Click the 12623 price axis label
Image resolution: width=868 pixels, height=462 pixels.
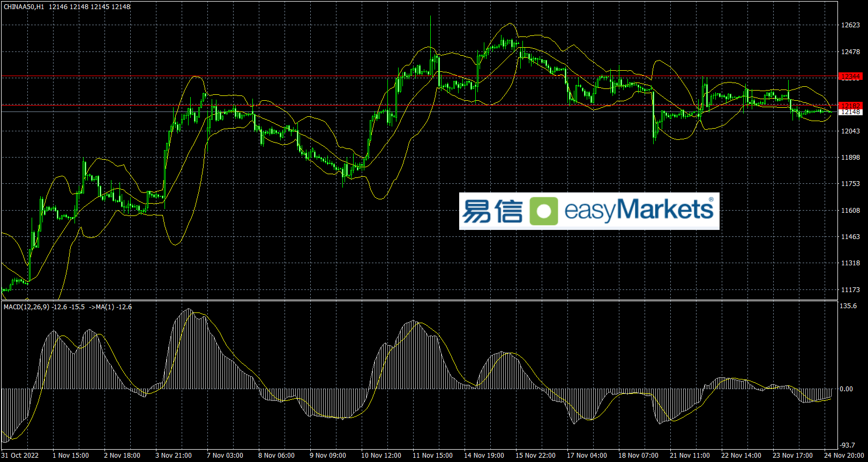(850, 25)
